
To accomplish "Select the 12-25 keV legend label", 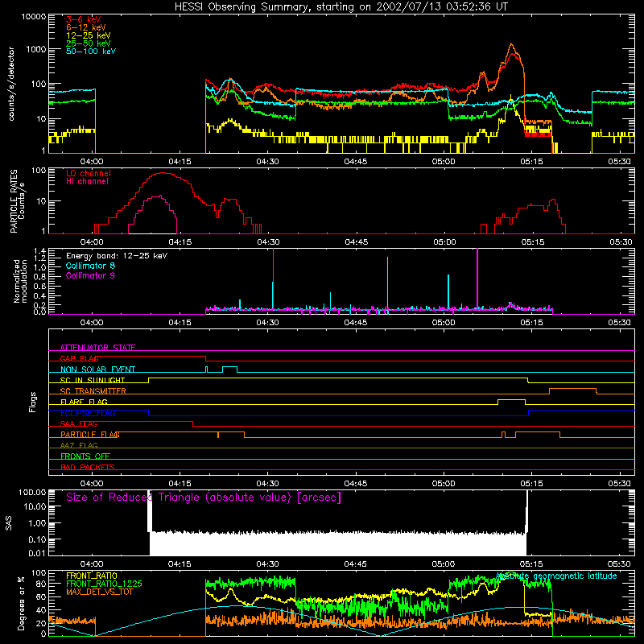I will tap(88, 35).
